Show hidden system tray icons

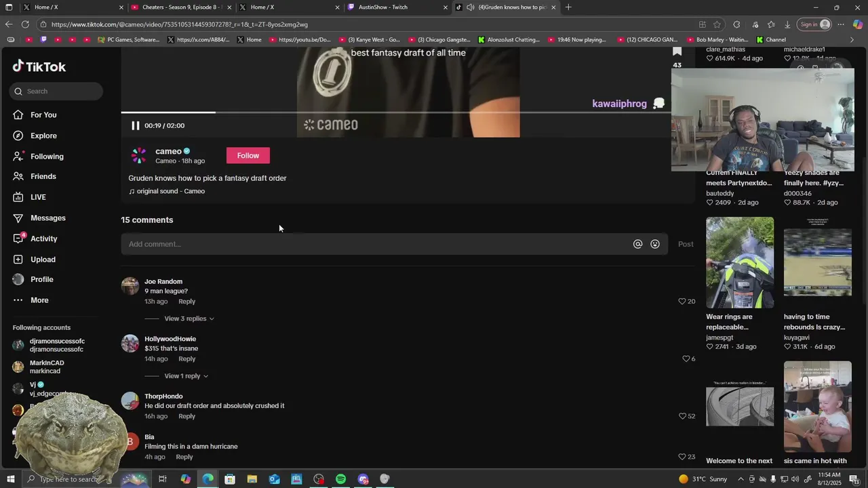click(x=740, y=479)
